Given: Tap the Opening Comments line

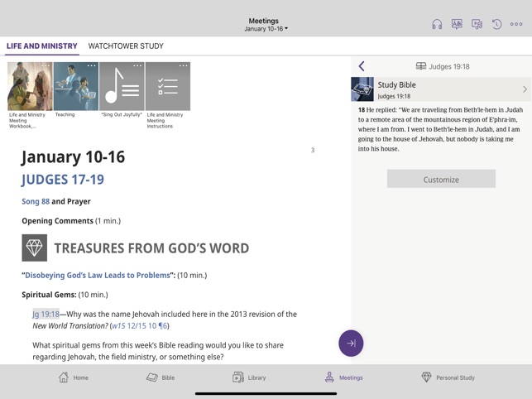Looking at the screenshot, I should (71, 221).
